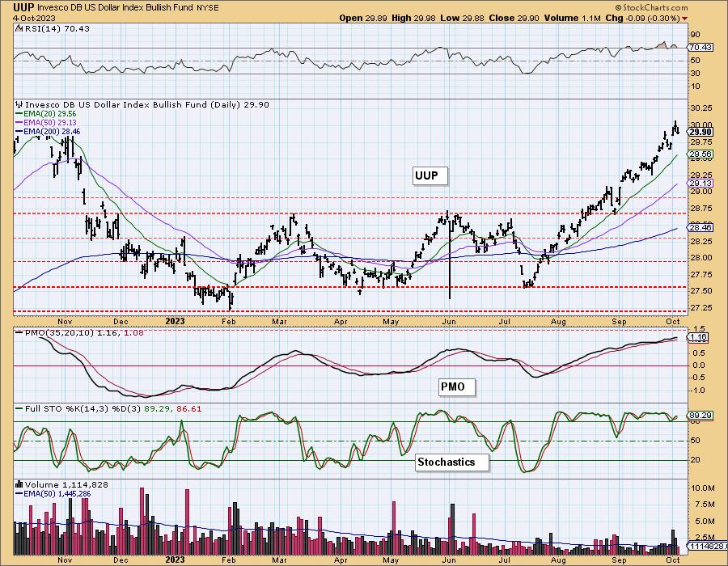728x566 pixels.
Task: Click the EMA(50) 29.13 price legend entry
Action: [x=46, y=122]
